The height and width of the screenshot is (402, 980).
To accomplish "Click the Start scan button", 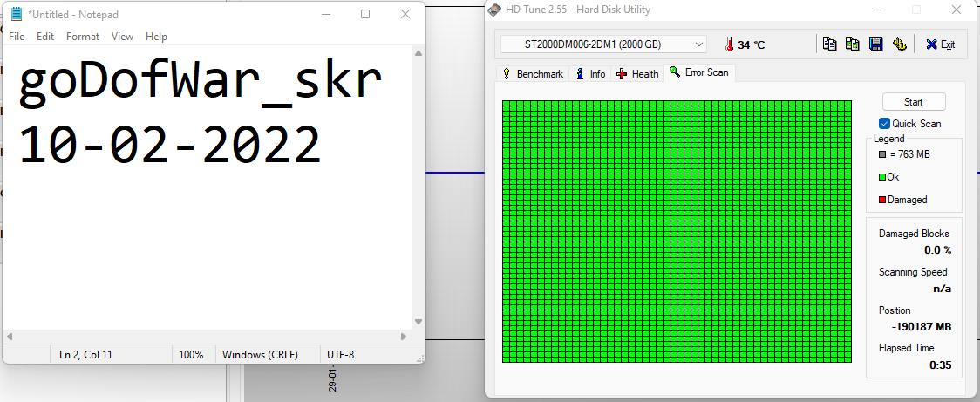I will coord(914,102).
